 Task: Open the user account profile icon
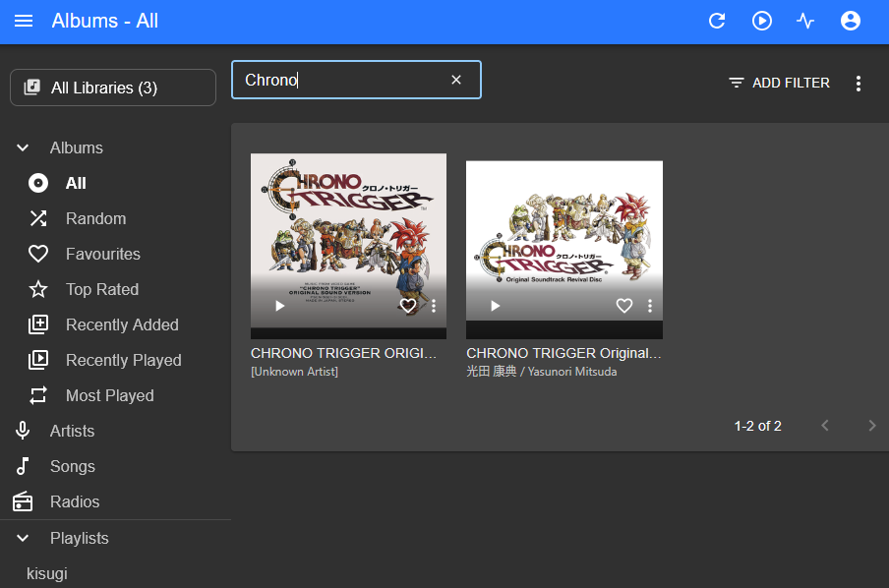851,21
